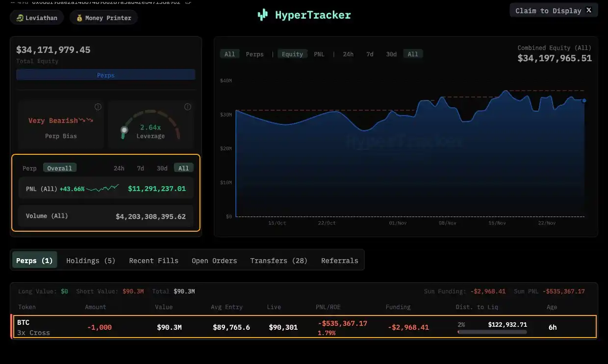Open the info icon on the Perp Bias card
This screenshot has height=364, width=608.
click(98, 107)
